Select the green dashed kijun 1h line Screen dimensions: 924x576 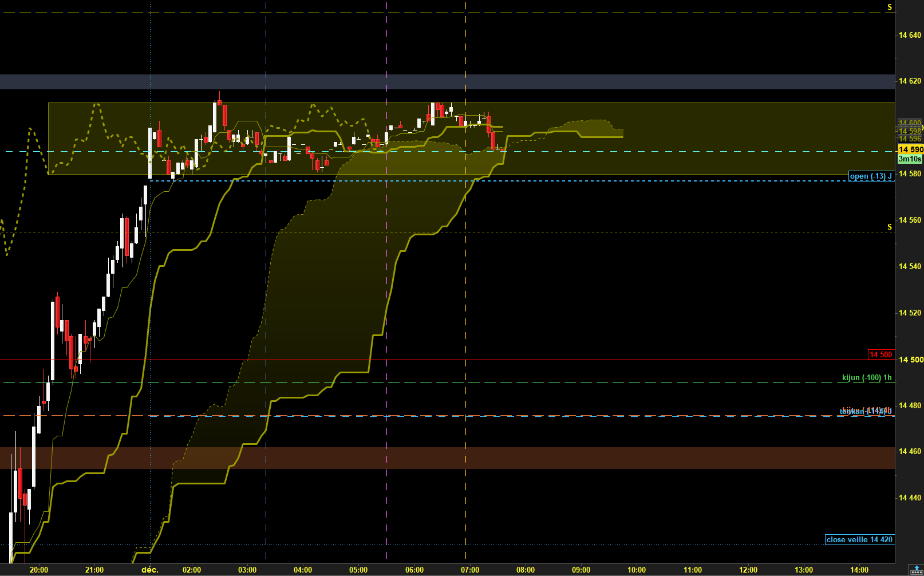pyautogui.click(x=447, y=382)
